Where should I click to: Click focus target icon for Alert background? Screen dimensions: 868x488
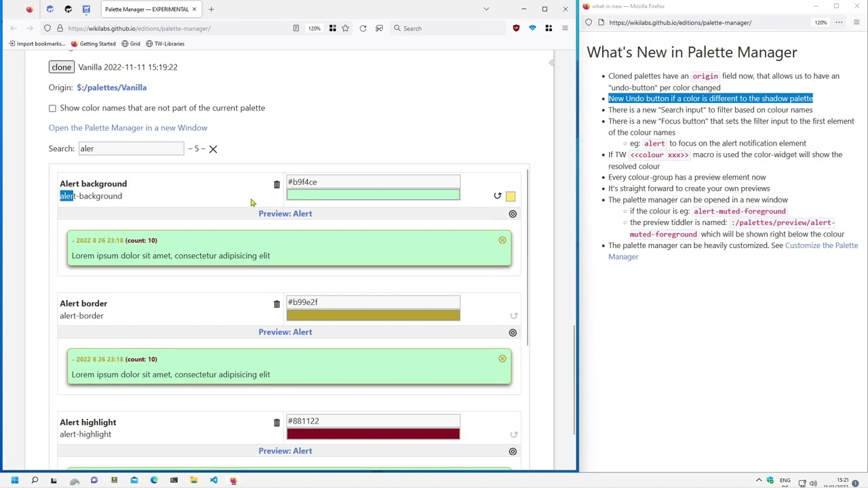click(513, 214)
